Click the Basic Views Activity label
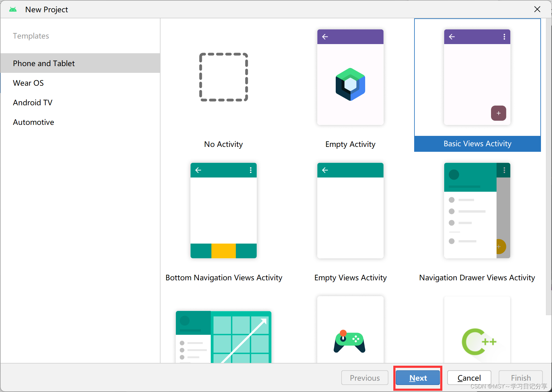The height and width of the screenshot is (392, 552). click(478, 144)
